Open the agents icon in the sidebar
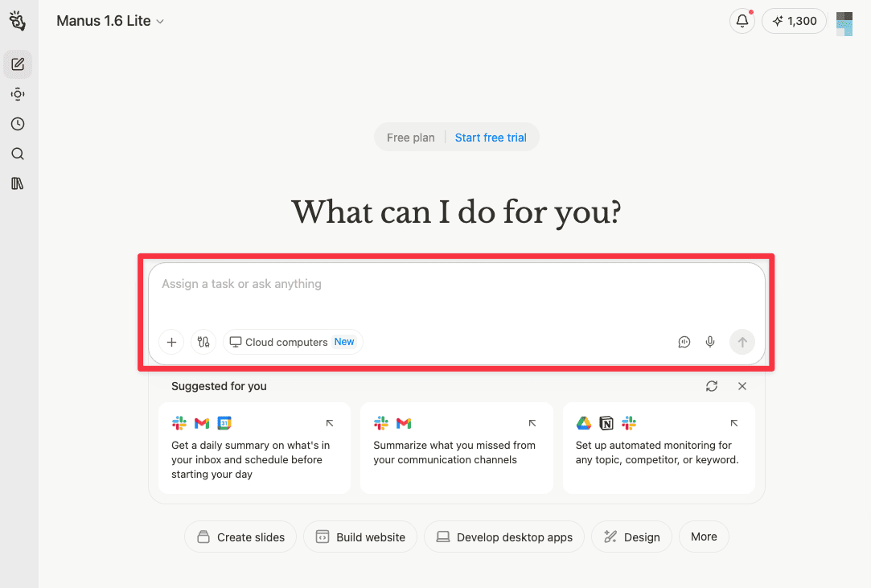 [x=18, y=94]
